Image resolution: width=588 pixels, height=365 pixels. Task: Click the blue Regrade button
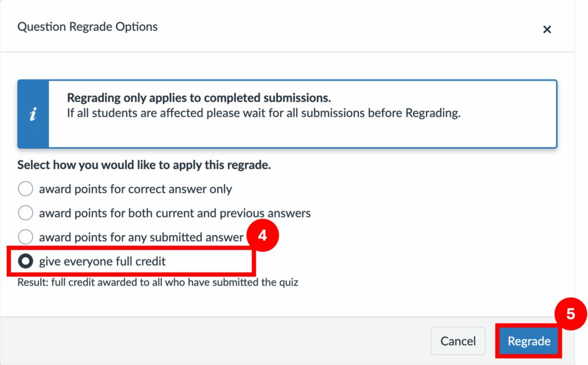(x=529, y=341)
